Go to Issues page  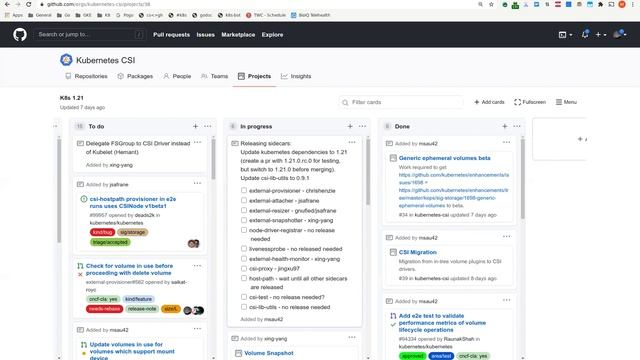pyautogui.click(x=205, y=35)
